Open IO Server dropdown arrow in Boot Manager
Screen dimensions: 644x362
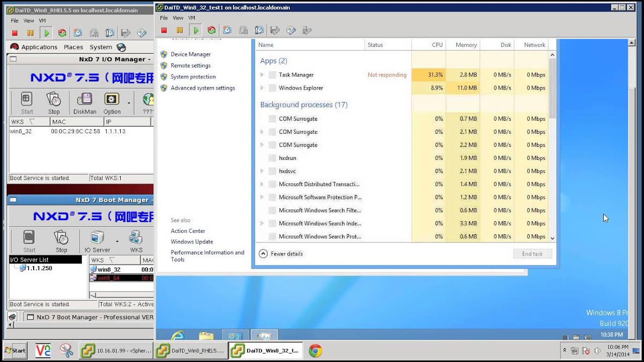pos(117,241)
